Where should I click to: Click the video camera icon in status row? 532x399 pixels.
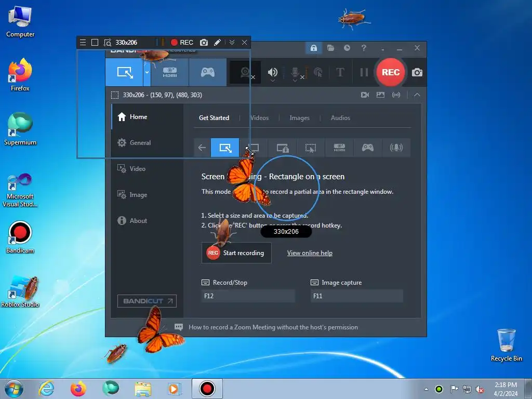click(365, 95)
